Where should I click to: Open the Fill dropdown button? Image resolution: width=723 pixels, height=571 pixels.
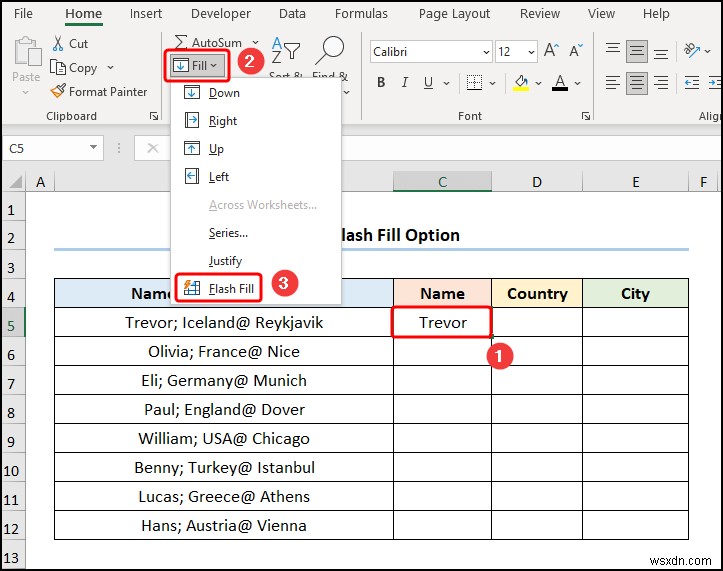click(x=197, y=65)
